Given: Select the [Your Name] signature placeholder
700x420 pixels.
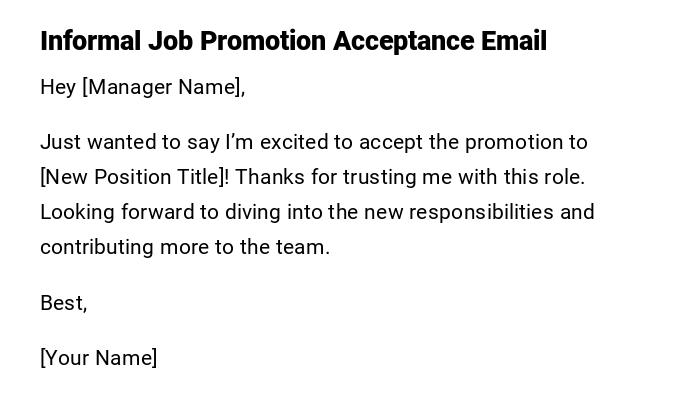Looking at the screenshot, I should 98,358.
